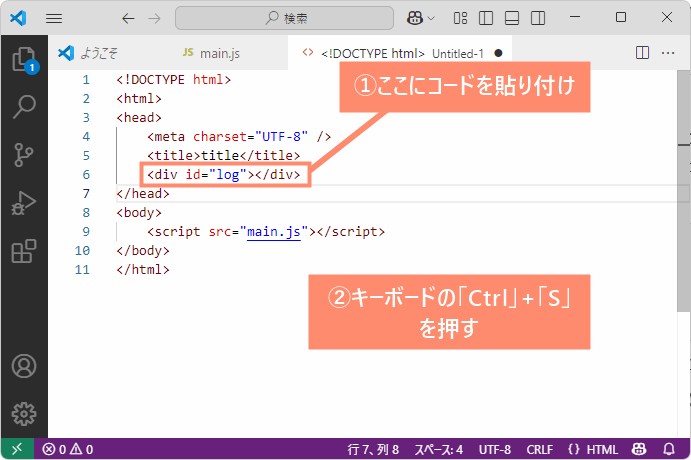Open the remote window indicator
Screen dimensions: 691x460
(17, 449)
